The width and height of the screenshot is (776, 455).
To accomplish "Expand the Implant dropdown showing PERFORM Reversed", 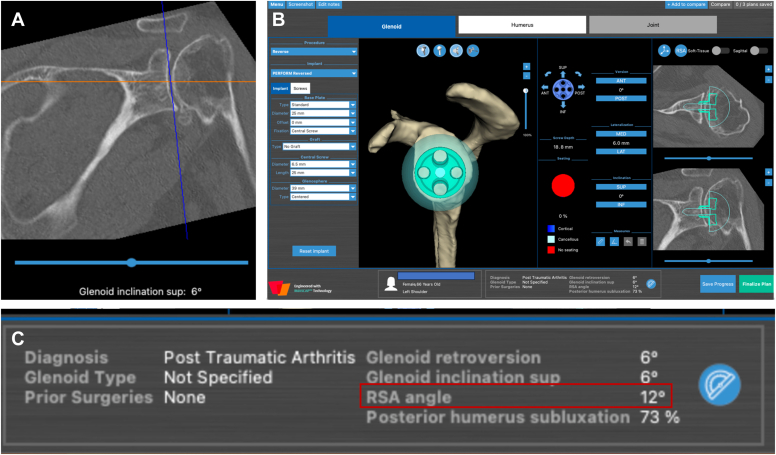I will 314,73.
